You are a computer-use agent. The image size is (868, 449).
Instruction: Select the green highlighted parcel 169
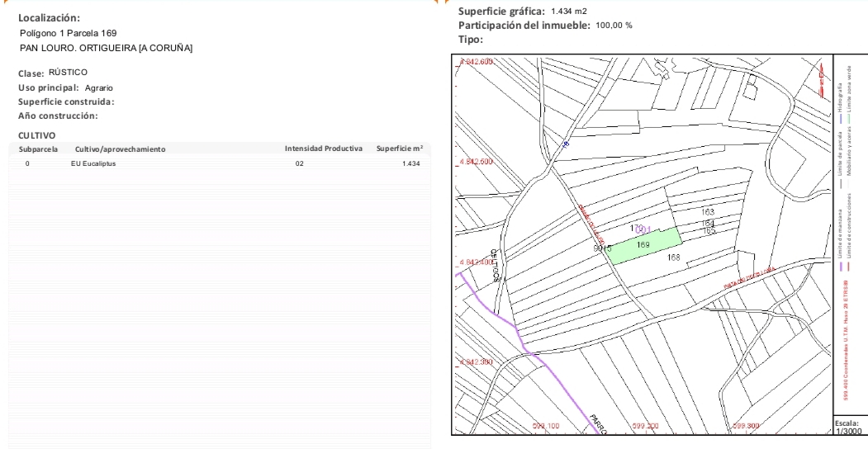point(644,246)
